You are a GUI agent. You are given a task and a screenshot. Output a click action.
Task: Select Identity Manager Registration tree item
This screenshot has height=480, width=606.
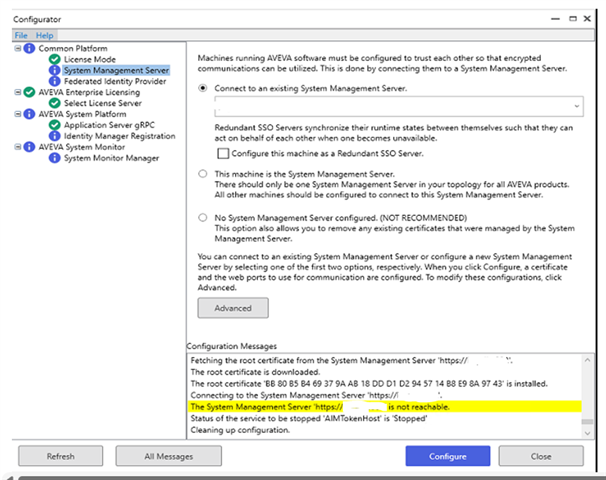tap(119, 136)
